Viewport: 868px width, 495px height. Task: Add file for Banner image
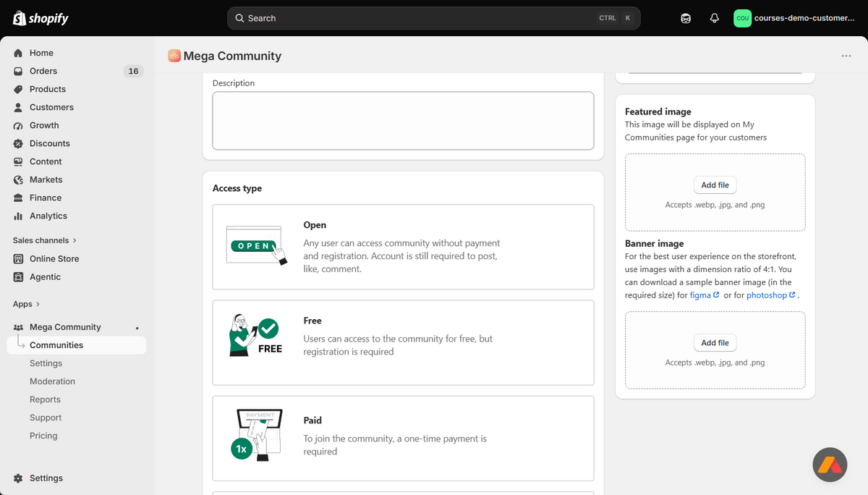pyautogui.click(x=715, y=343)
